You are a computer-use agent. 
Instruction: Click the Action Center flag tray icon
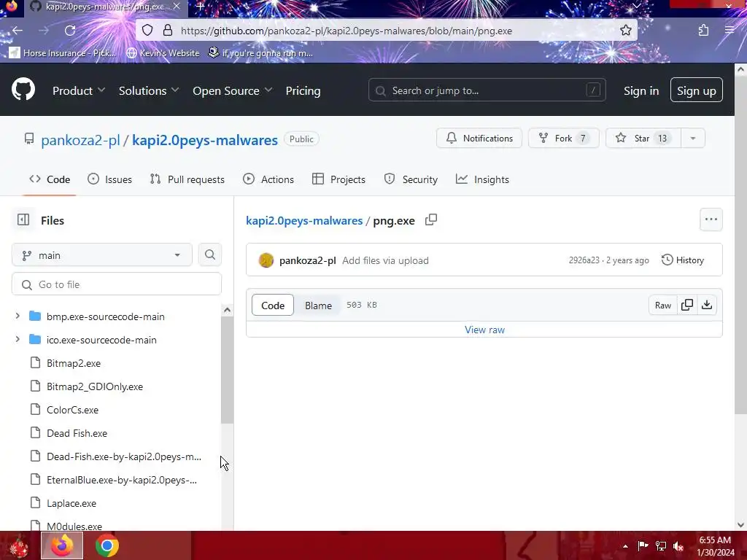click(643, 546)
